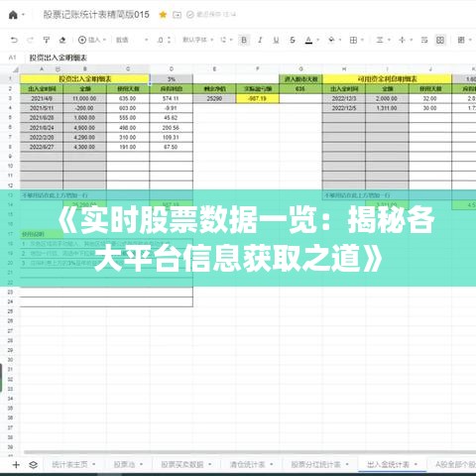This screenshot has width=476, height=476.
Task: Open the font color picker
Action: click(308, 40)
